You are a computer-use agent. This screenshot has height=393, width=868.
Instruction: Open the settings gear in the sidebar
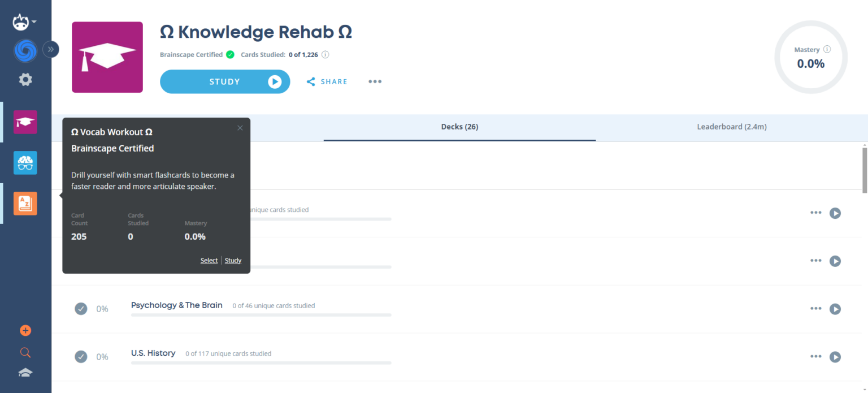pos(25,79)
